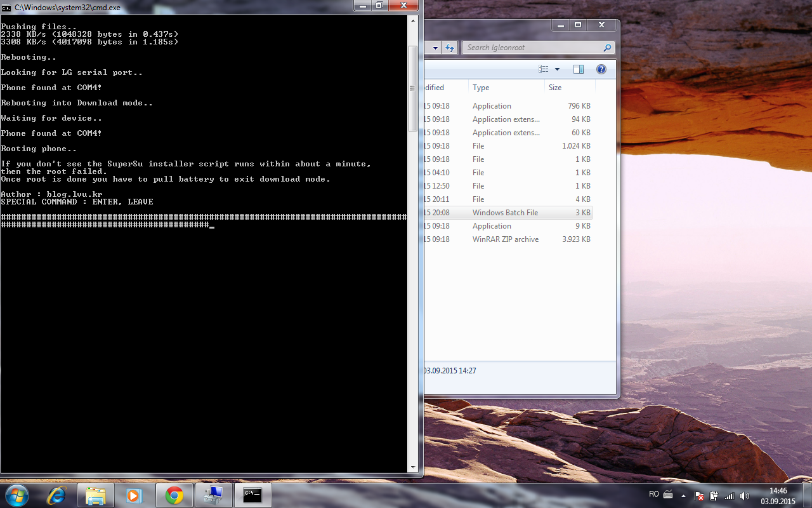The width and height of the screenshot is (812, 508).
Task: Click the cmd window scroll down arrow
Action: pyautogui.click(x=412, y=467)
